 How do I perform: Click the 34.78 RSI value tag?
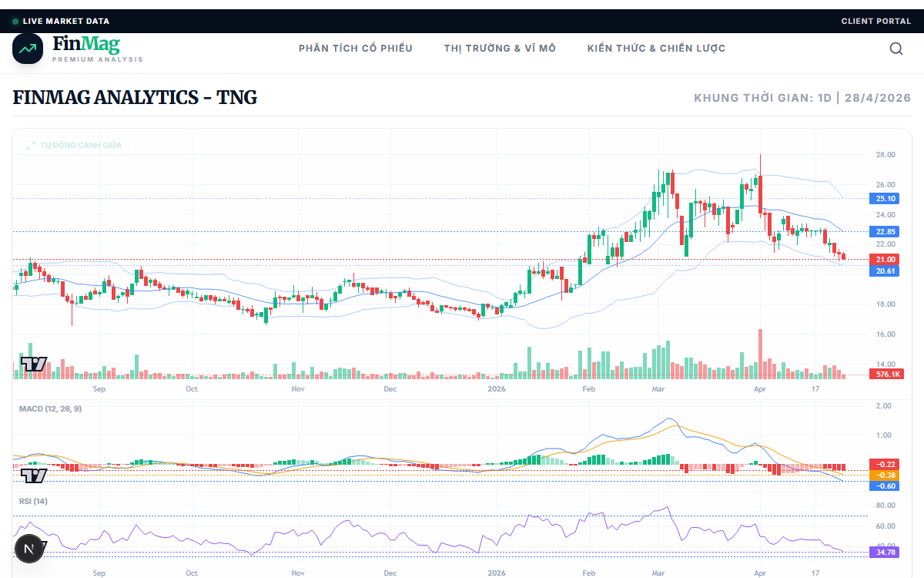(x=885, y=553)
